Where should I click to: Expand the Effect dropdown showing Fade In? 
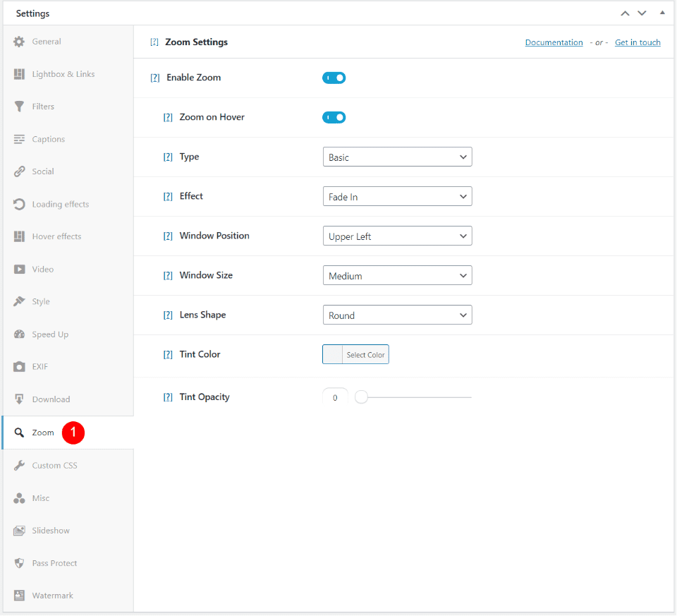397,197
